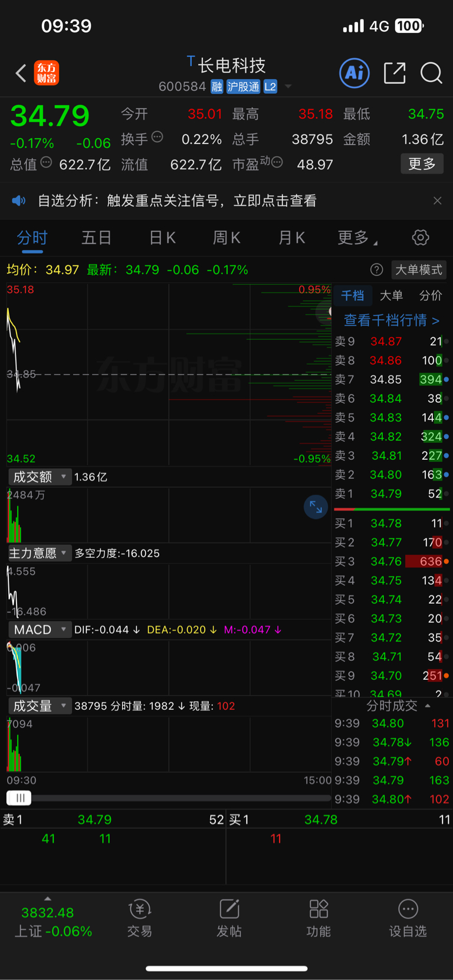Switch to 周K tab
This screenshot has height=980, width=453.
click(x=226, y=238)
